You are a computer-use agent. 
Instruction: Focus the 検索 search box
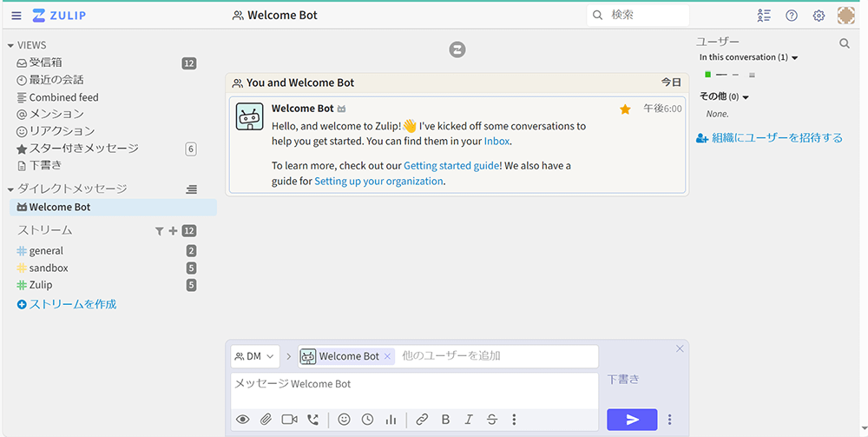[638, 16]
